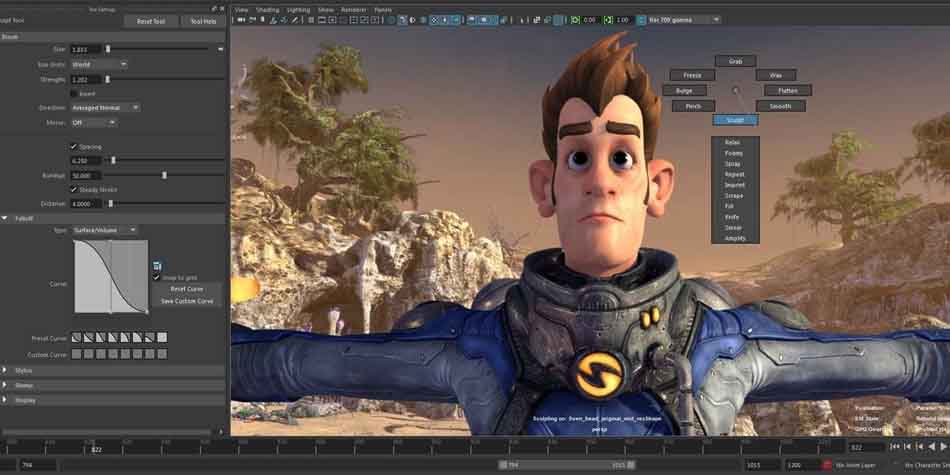Expand the Stamp section

[x=5, y=385]
